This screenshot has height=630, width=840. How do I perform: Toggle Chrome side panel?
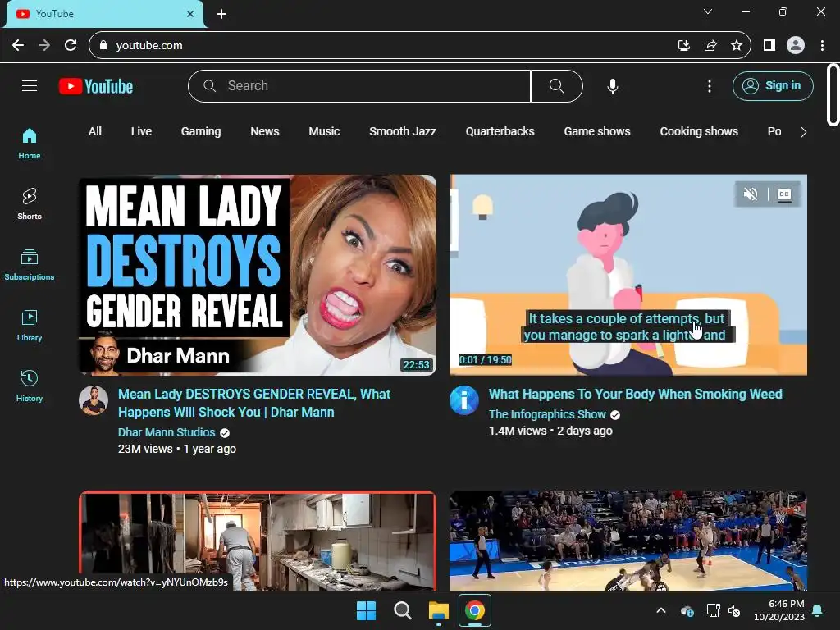[x=769, y=46]
